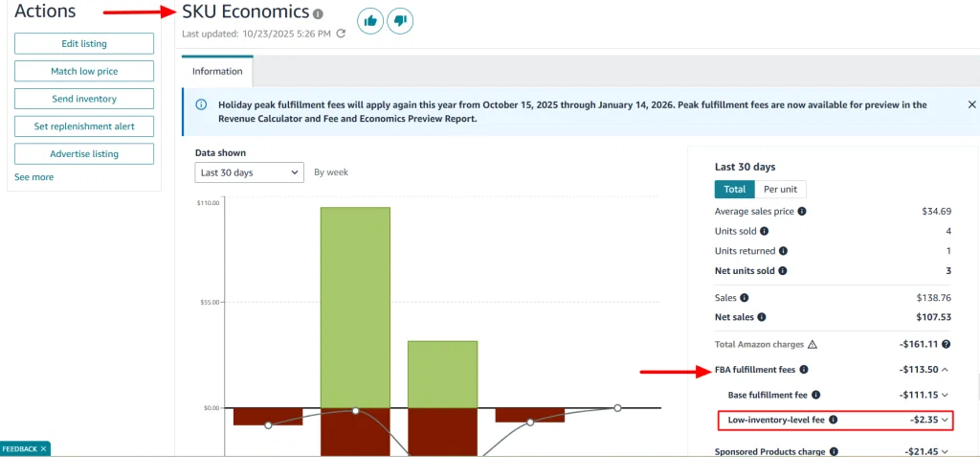Expand the Low-inventory-level fee row
The height and width of the screenshot is (457, 980).
(x=945, y=420)
